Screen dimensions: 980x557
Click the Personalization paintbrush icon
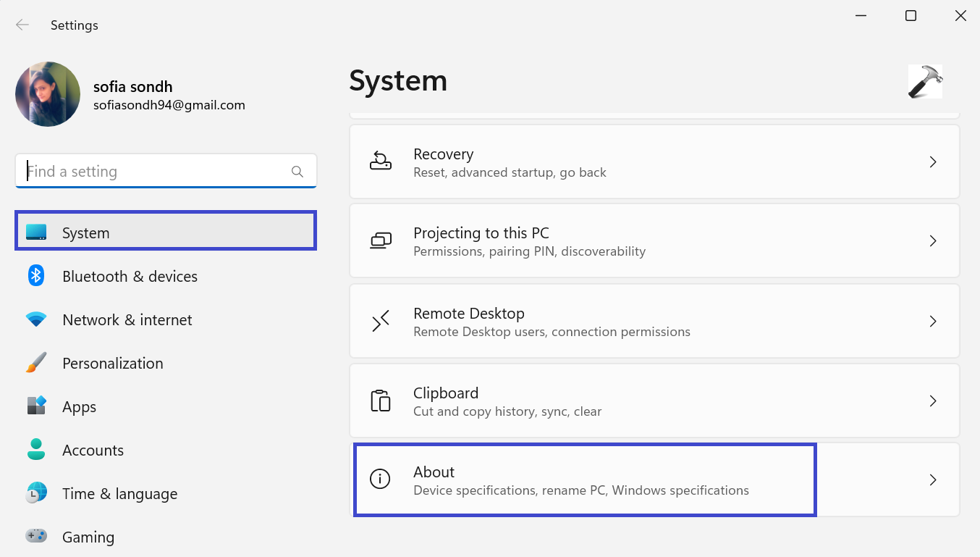pos(36,363)
